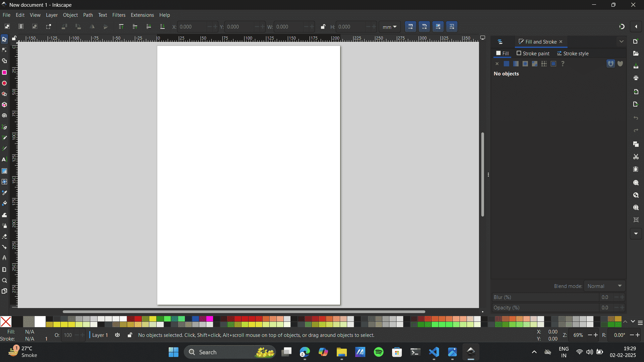The width and height of the screenshot is (644, 362).
Task: Expand the snap options arrow button
Action: [x=636, y=26]
